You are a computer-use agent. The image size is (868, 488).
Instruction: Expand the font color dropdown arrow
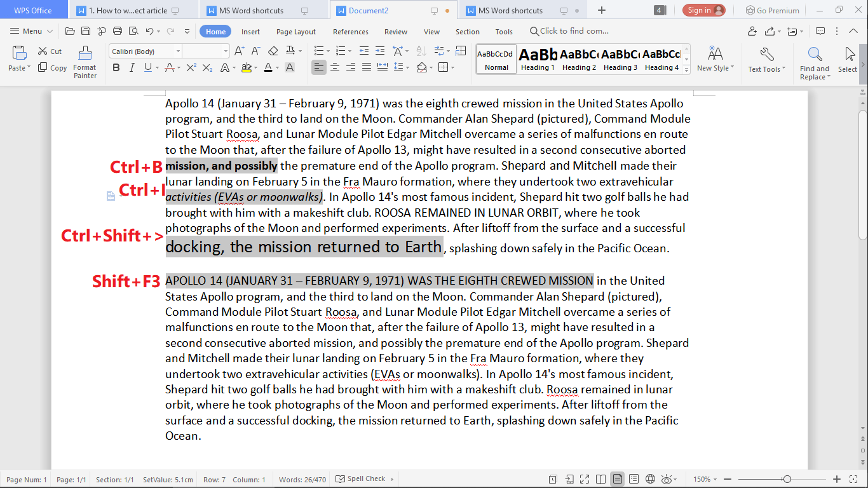tap(277, 67)
